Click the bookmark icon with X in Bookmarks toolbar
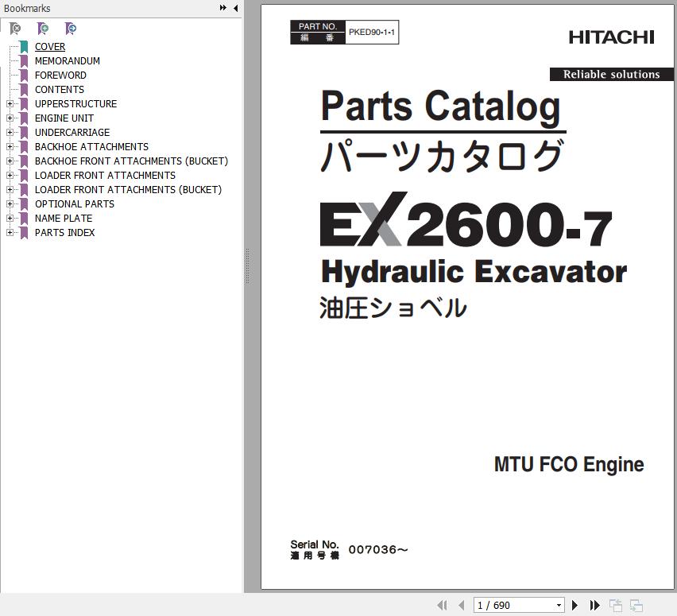This screenshot has width=677, height=616. tap(15, 29)
